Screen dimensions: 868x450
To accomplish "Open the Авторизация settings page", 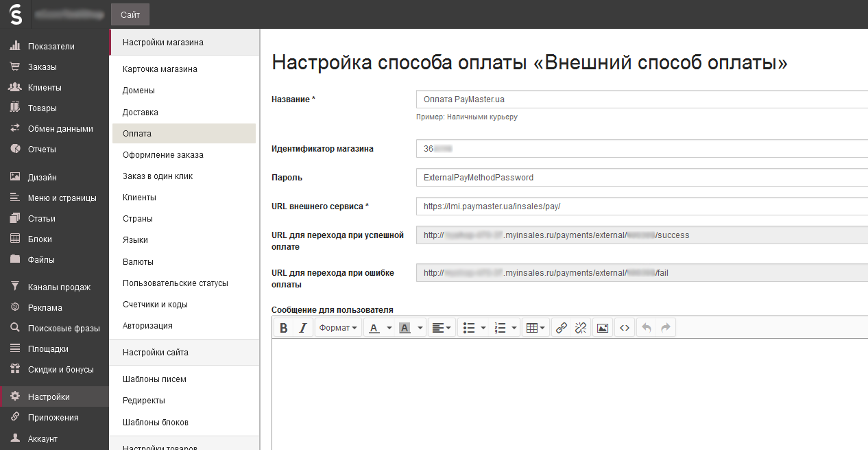I will [x=147, y=325].
